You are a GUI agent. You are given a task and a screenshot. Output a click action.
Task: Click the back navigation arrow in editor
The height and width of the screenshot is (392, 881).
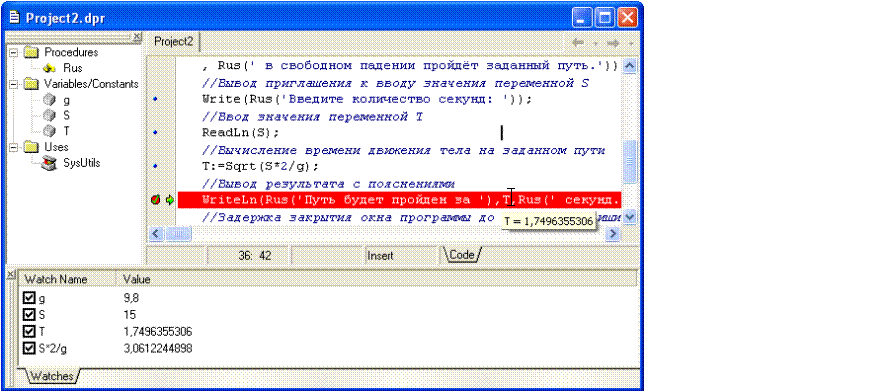[577, 42]
